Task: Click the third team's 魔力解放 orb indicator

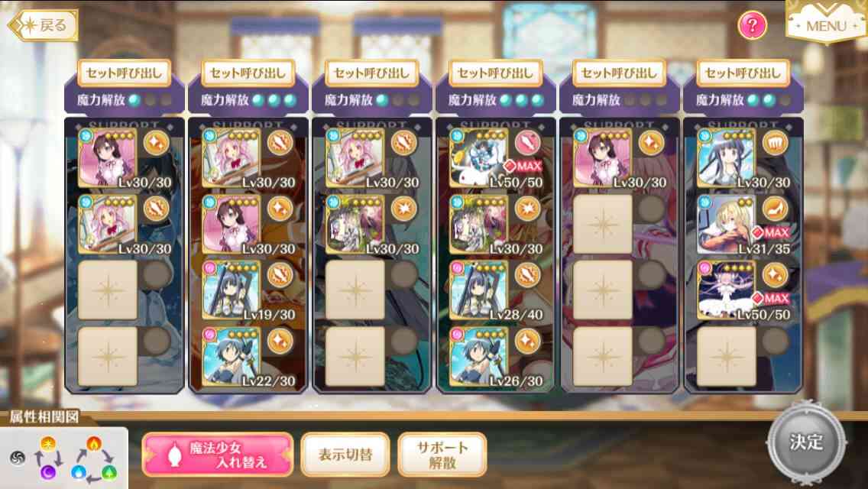Action: (398, 100)
